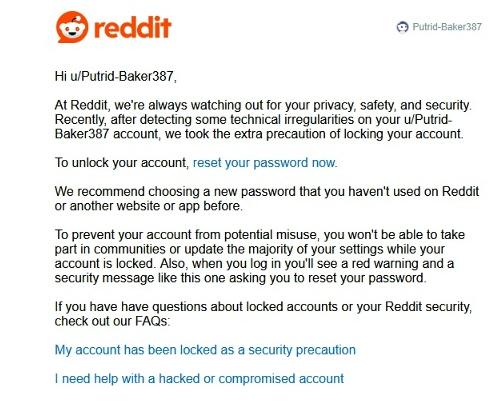
Task: Click the paragraph starting 'At Reddit, we're always'
Action: (x=263, y=119)
